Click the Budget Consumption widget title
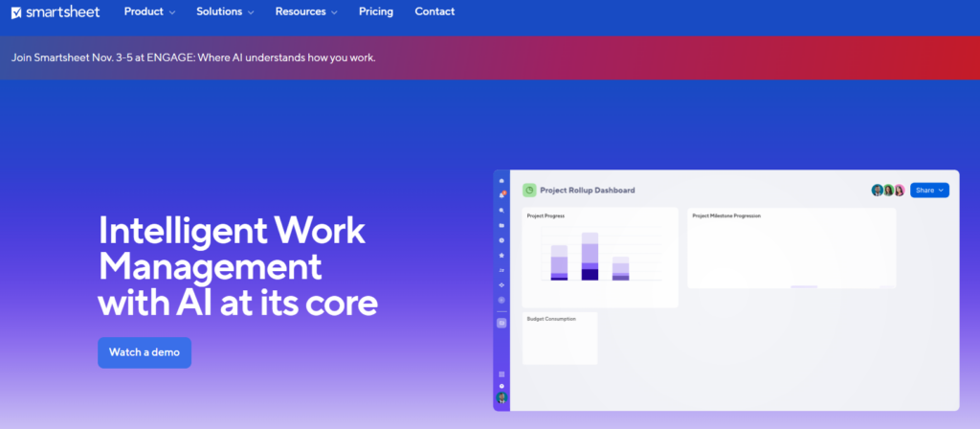This screenshot has width=980, height=429. pyautogui.click(x=551, y=319)
